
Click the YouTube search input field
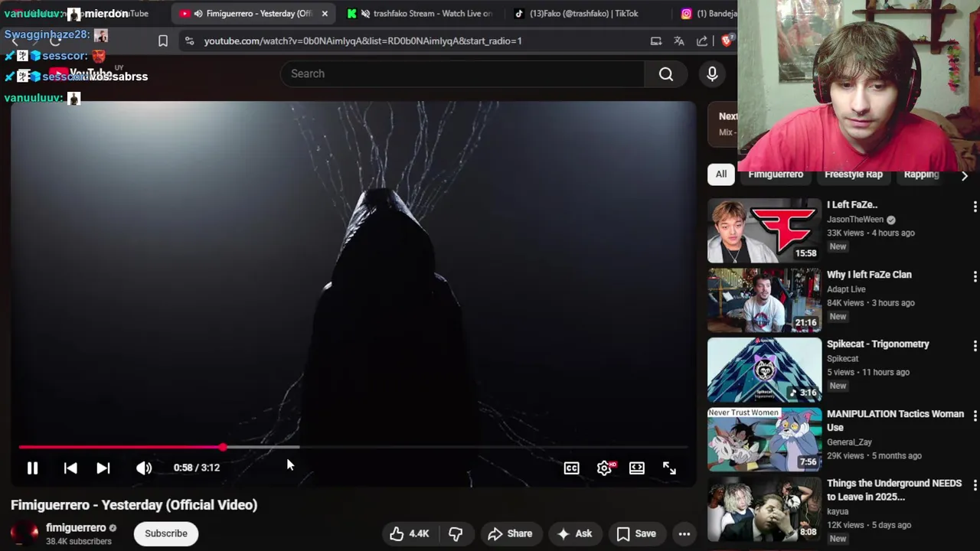(x=462, y=73)
